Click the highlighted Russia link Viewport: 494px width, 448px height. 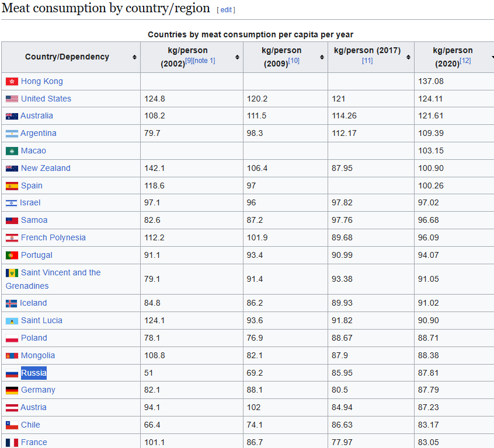click(33, 373)
